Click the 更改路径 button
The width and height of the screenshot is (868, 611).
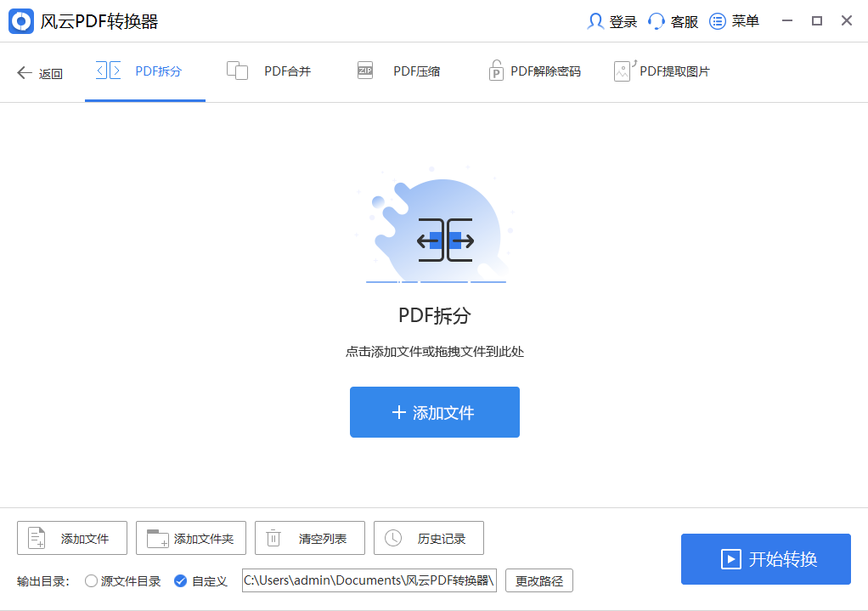pos(539,580)
